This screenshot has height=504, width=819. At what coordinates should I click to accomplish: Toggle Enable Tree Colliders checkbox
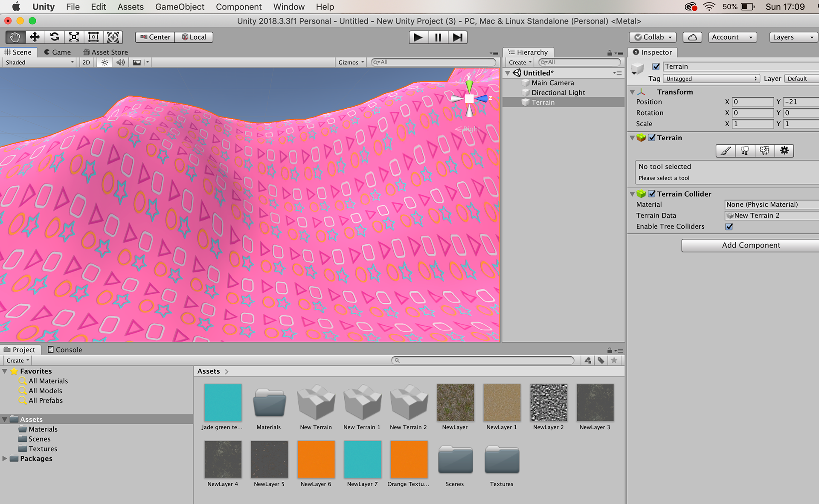click(729, 226)
